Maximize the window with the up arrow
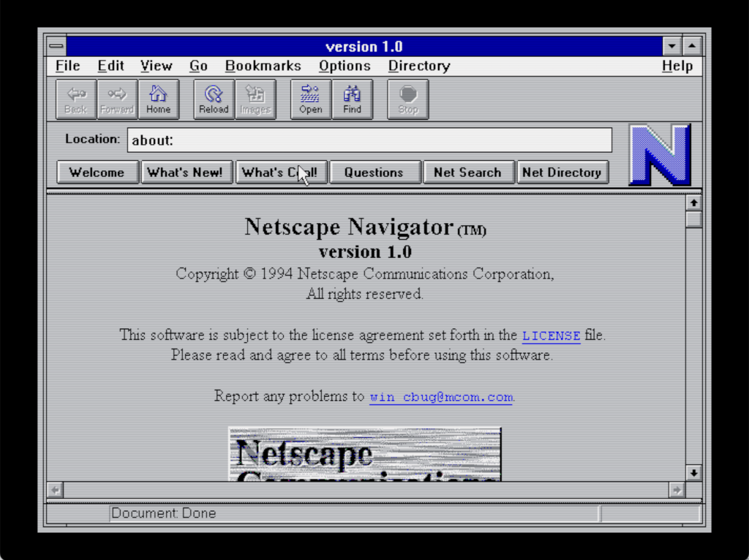Image resolution: width=749 pixels, height=560 pixels. 692,46
